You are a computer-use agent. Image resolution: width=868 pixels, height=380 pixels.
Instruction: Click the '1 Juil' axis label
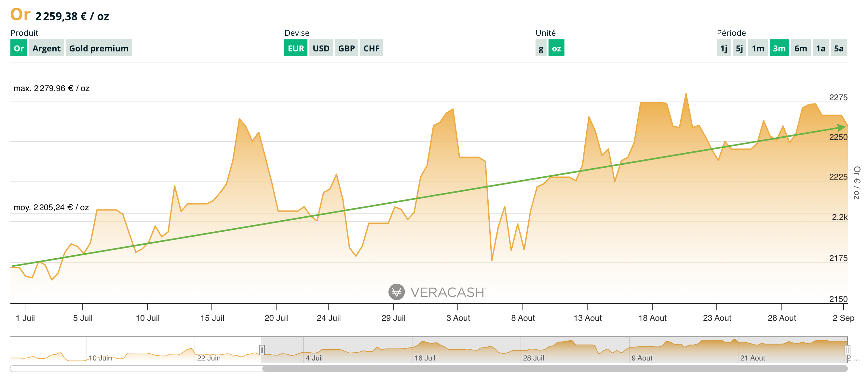[25, 318]
